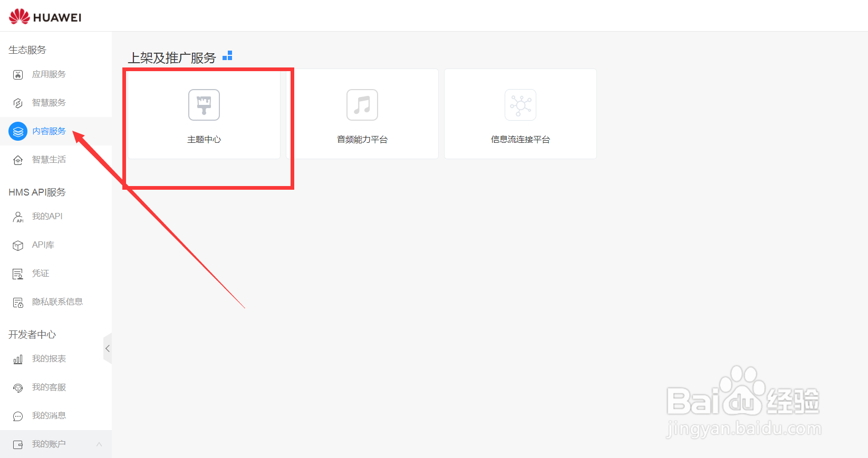Click the API库 cube icon
Image resolution: width=868 pixels, height=458 pixels.
coord(18,246)
